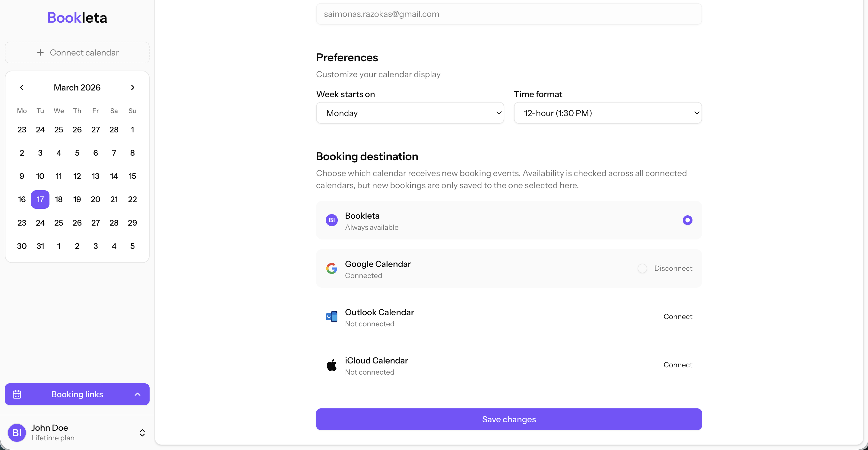
Task: Select March 9 in the mini calendar
Action: click(x=22, y=176)
